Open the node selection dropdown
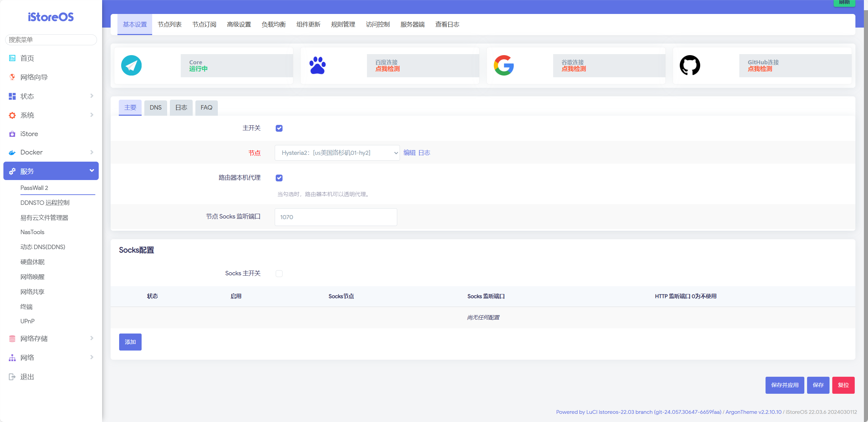 tap(337, 153)
